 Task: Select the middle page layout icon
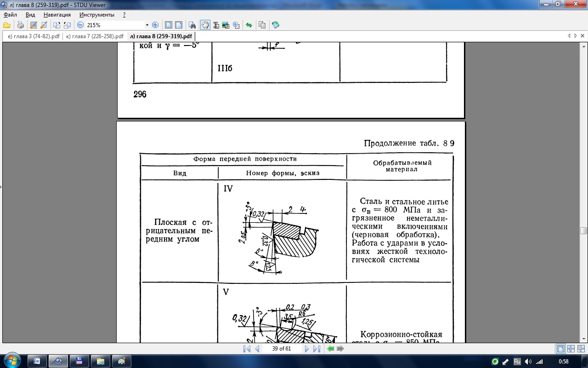(x=571, y=349)
